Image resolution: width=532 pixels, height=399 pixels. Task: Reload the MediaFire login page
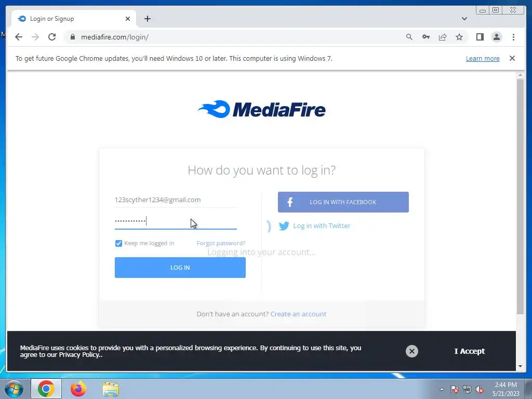click(x=52, y=37)
